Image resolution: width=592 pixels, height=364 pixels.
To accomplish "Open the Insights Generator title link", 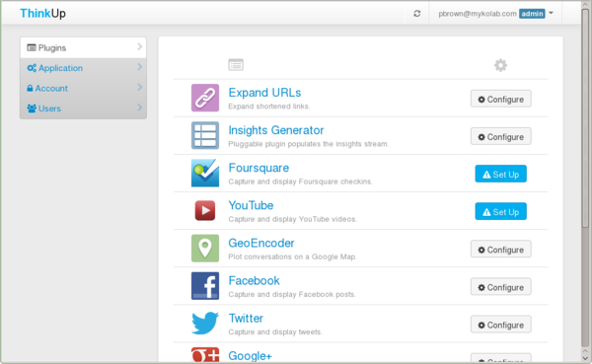I will pyautogui.click(x=276, y=130).
